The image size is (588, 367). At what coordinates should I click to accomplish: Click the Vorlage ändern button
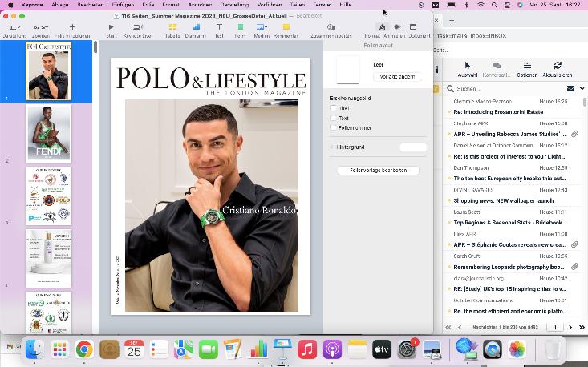point(397,76)
